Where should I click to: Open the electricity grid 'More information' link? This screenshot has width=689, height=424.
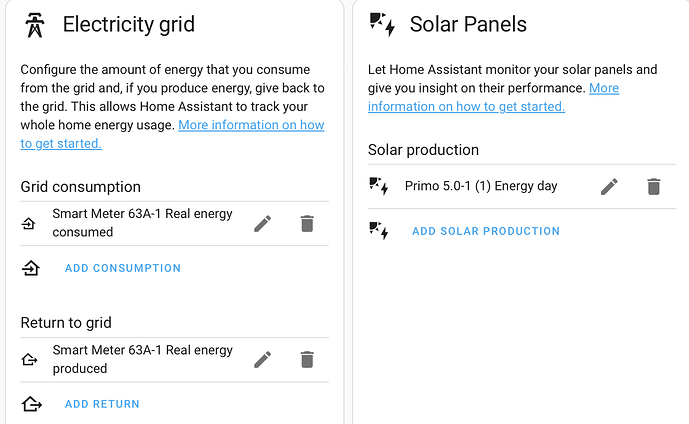click(x=250, y=125)
